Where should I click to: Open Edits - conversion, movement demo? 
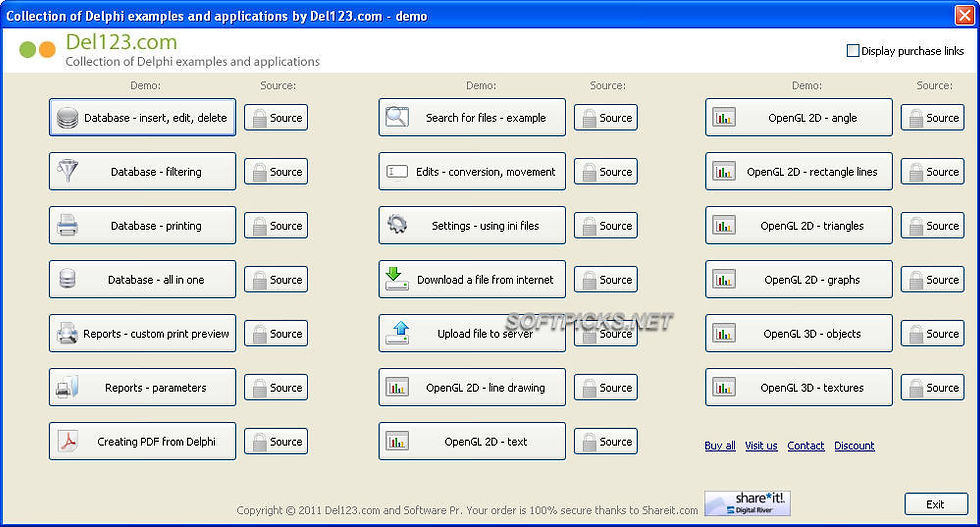point(472,171)
